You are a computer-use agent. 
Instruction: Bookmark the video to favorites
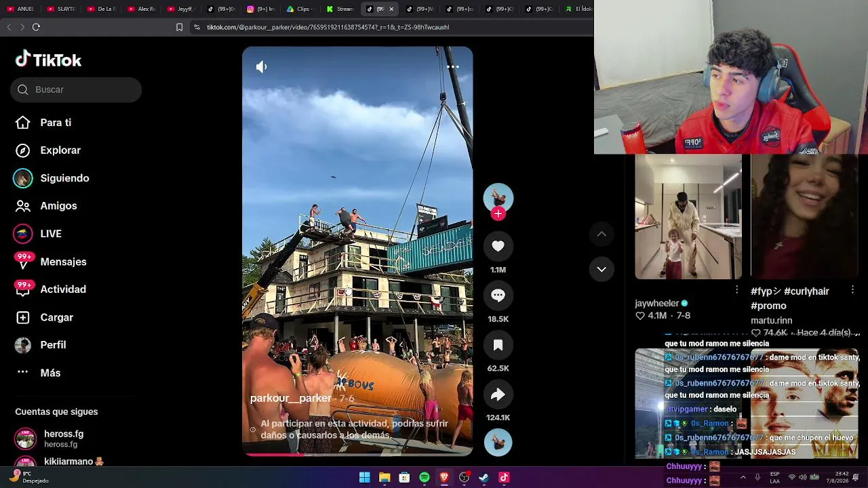498,345
